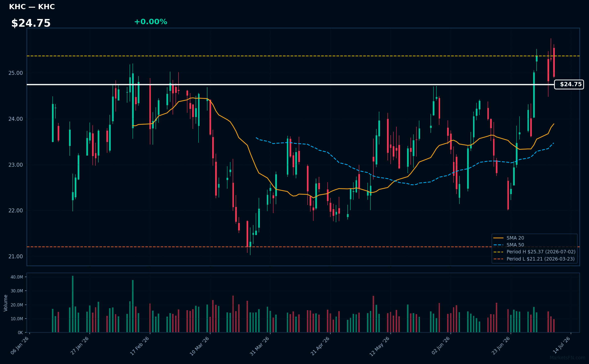Select SMA 20 legend entry
Viewport: 589px width, 364px height.
coord(509,238)
